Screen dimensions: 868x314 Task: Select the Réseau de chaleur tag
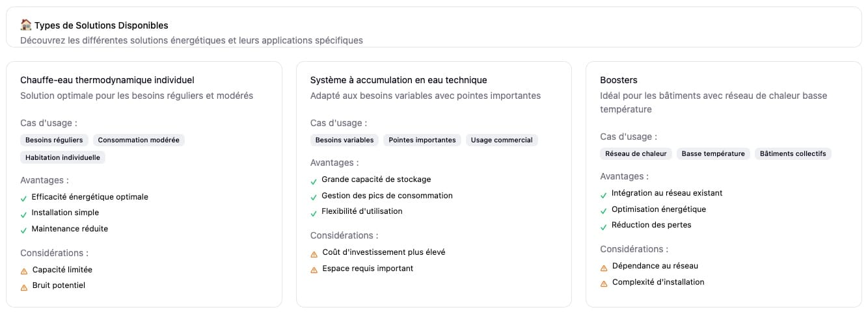636,154
